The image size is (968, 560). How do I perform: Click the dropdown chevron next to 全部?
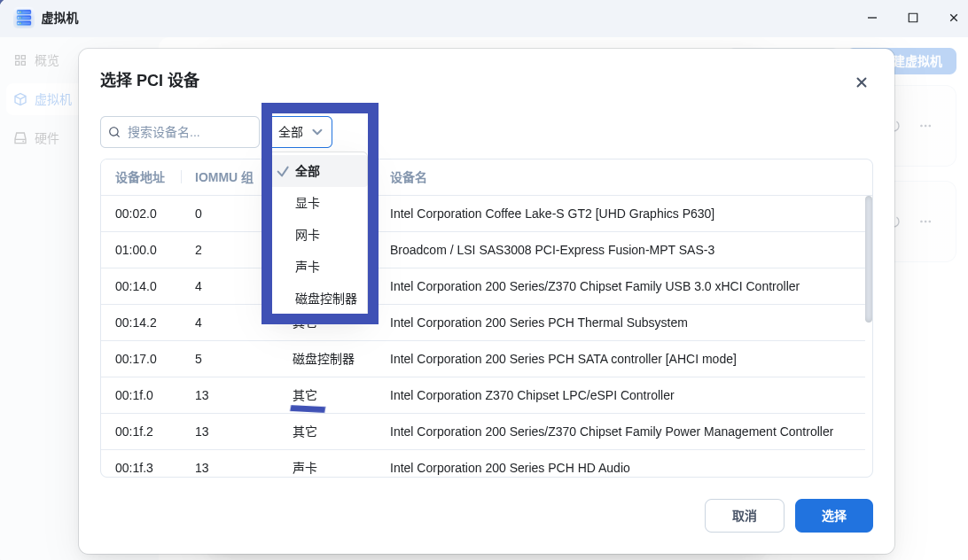coord(317,132)
